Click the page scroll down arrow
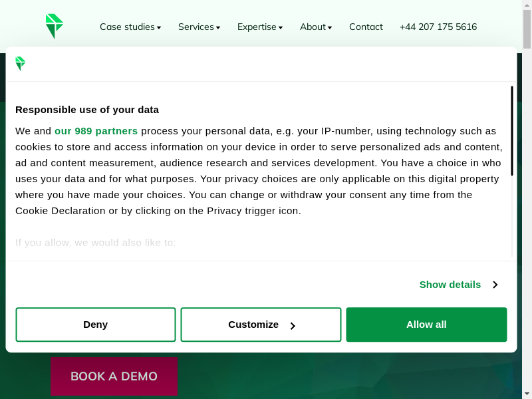Image resolution: width=532 pixels, height=399 pixels. (x=527, y=393)
